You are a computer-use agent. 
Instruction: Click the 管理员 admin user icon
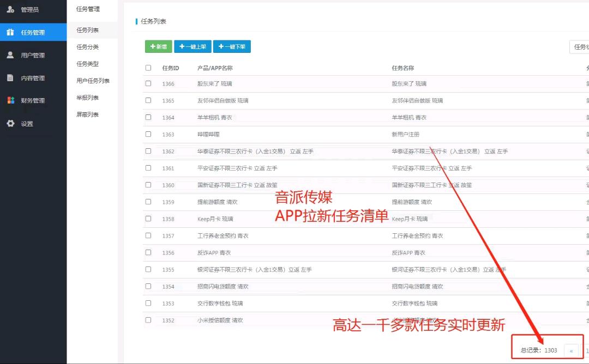pos(10,9)
